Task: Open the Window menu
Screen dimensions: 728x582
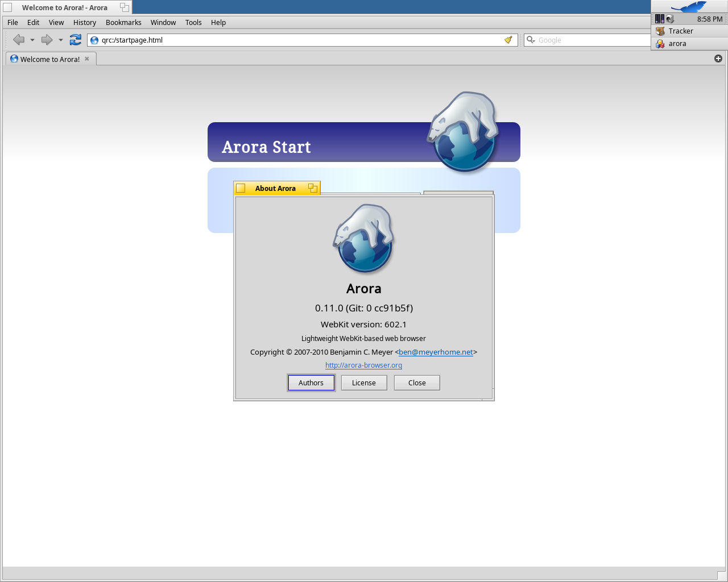Action: click(163, 22)
